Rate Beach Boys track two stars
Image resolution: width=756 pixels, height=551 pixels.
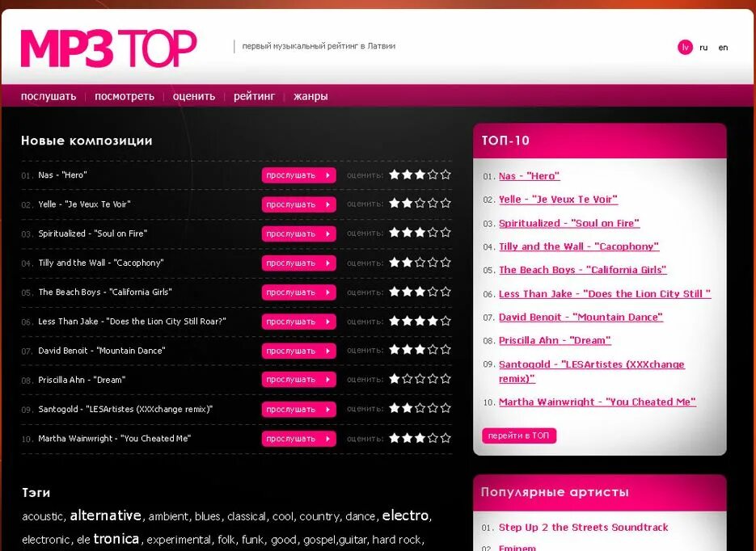coord(408,292)
